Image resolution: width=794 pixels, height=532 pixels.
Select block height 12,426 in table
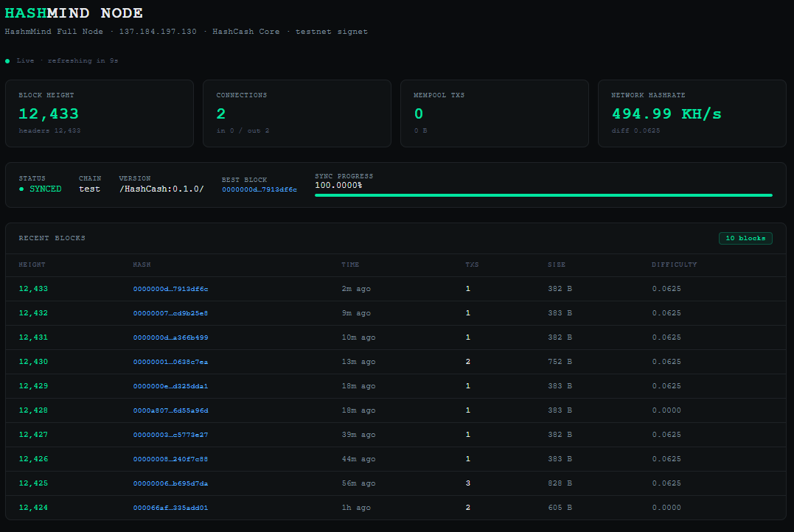pos(33,459)
